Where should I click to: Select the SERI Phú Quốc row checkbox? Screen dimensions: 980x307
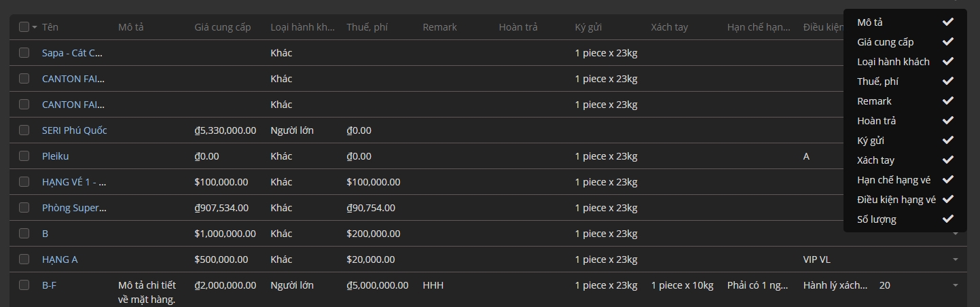24,130
